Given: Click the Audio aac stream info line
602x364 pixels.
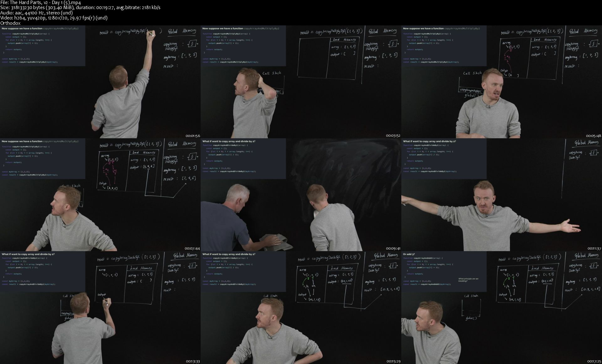Looking at the screenshot, I should point(36,13).
